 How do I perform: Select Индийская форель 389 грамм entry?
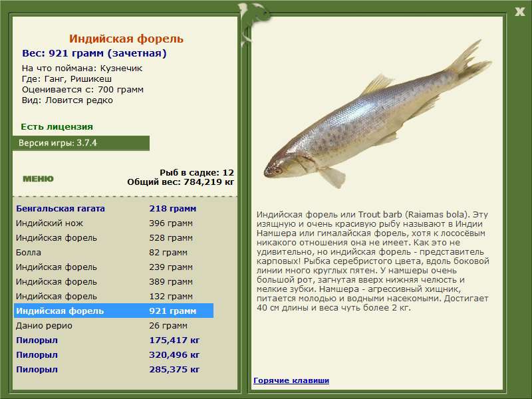click(114, 281)
